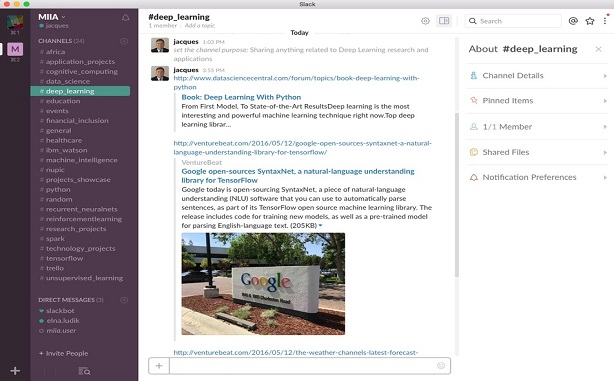Expand Pinned Items section arrow

[605, 101]
